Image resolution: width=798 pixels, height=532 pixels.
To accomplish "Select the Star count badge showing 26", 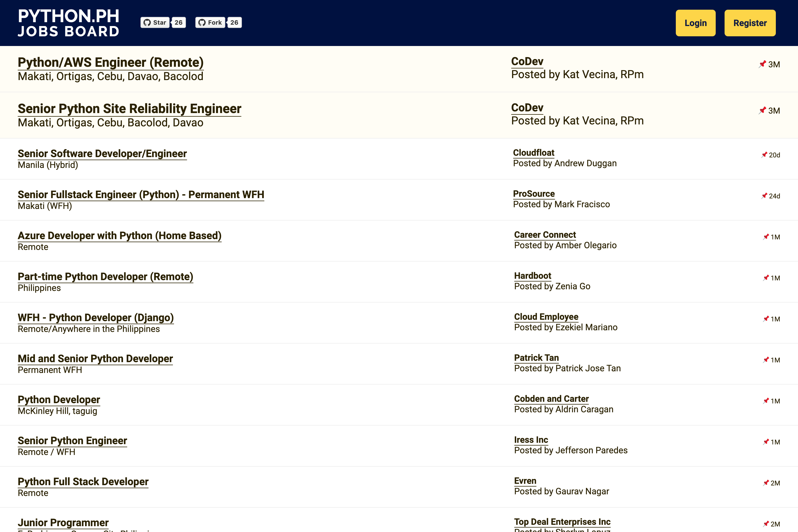I will [x=178, y=22].
